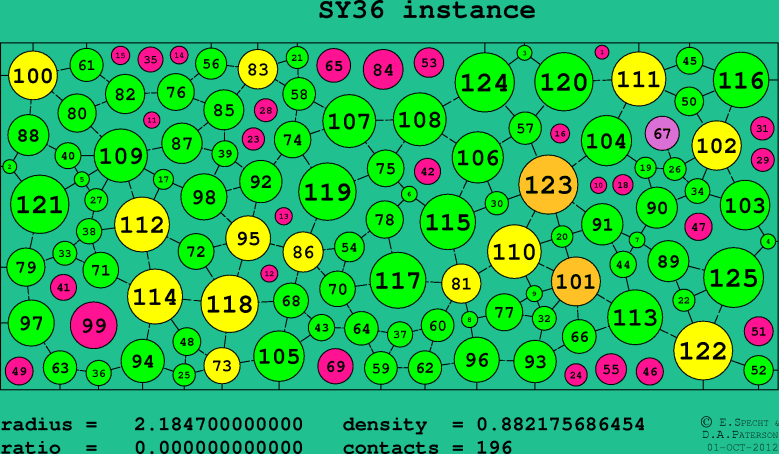Image resolution: width=779 pixels, height=454 pixels.
Task: Click the contacts count 196
Action: tap(494, 447)
